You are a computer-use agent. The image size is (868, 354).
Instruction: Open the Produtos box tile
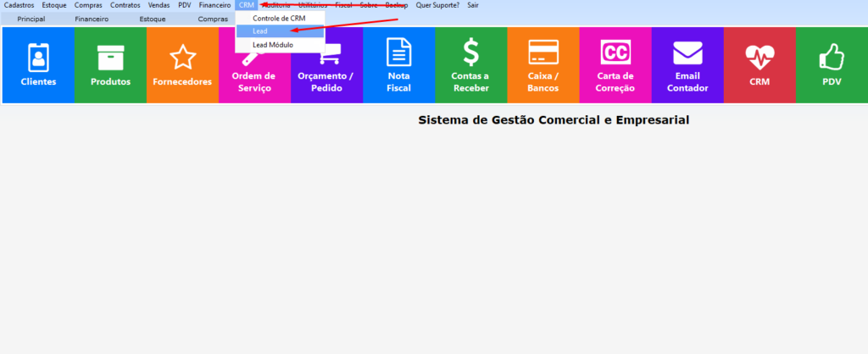point(110,65)
